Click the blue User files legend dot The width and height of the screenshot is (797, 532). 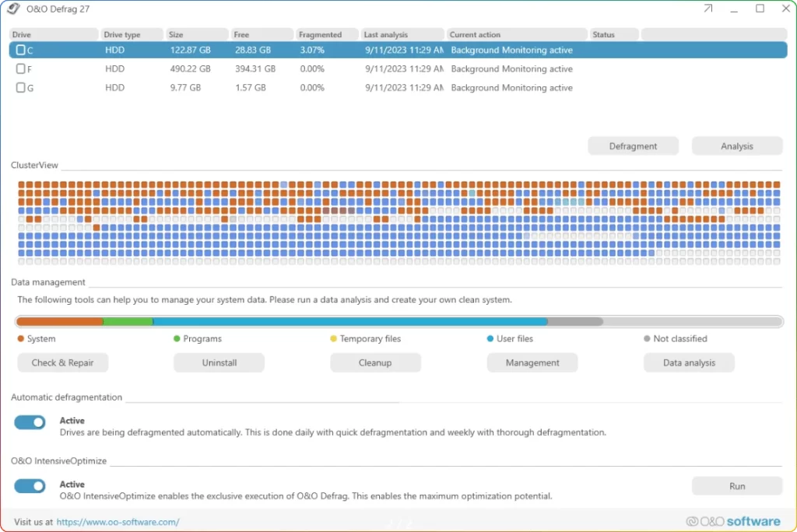point(490,338)
